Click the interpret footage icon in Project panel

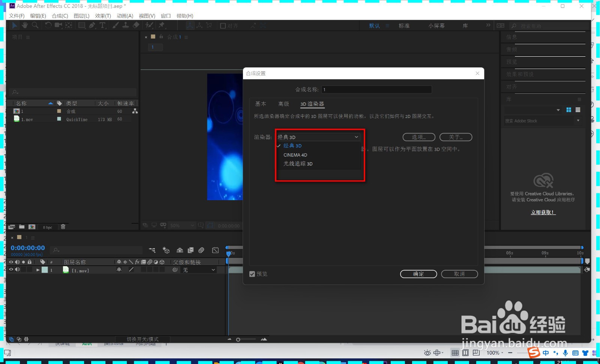(x=12, y=227)
